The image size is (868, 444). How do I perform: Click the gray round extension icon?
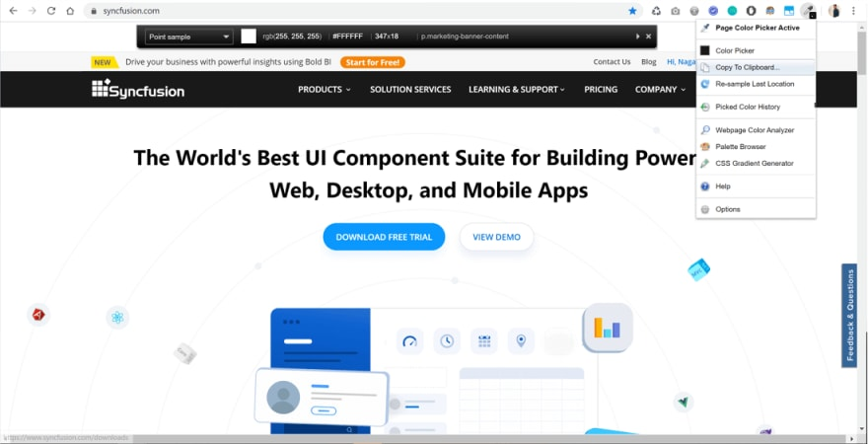click(694, 11)
